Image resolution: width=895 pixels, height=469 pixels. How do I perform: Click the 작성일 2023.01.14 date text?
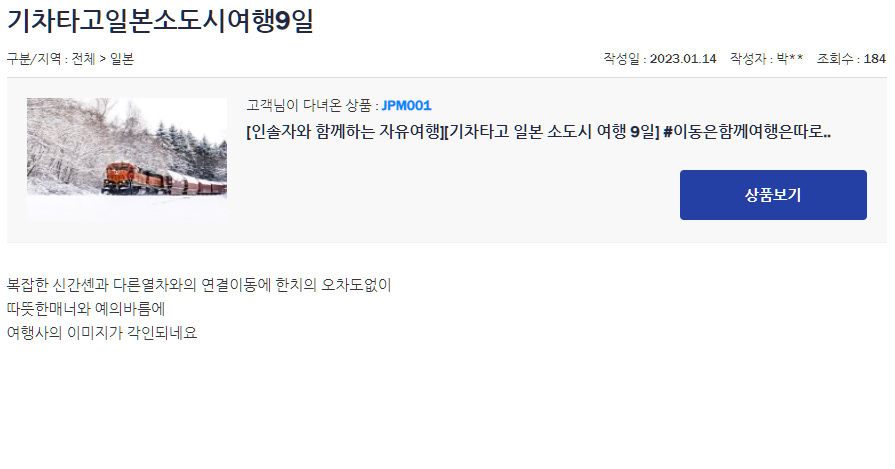[660, 59]
